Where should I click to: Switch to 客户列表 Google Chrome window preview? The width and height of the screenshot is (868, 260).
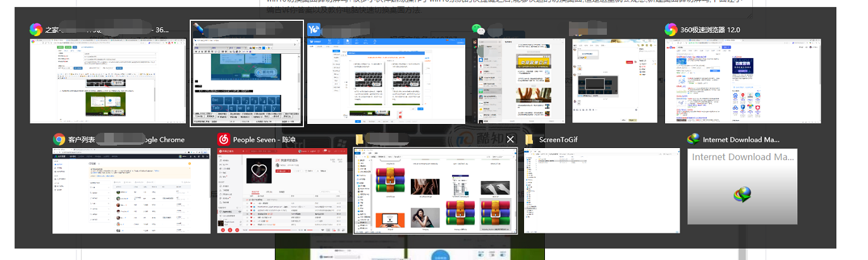click(x=131, y=190)
